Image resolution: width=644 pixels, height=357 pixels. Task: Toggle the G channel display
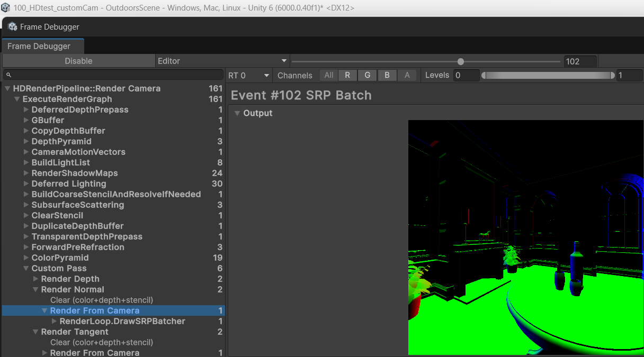367,75
